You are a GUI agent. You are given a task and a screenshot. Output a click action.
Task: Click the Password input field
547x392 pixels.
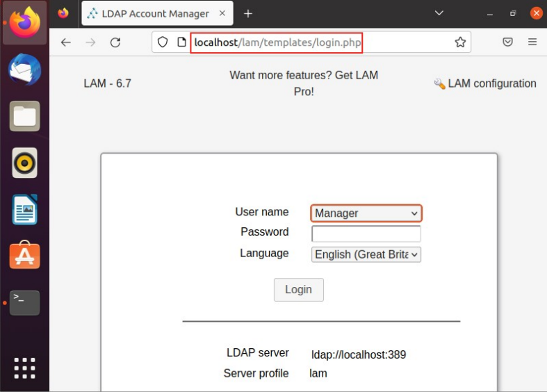click(366, 234)
